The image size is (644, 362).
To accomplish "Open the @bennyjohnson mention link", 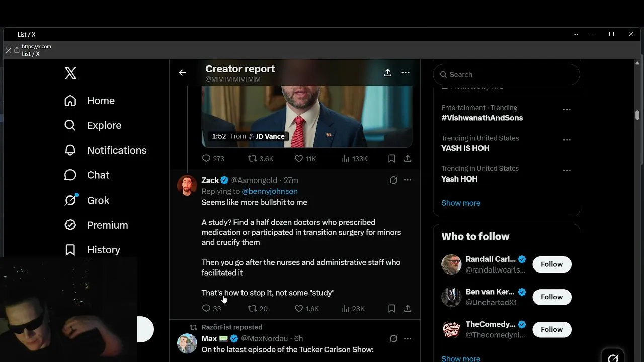I will 270,191.
